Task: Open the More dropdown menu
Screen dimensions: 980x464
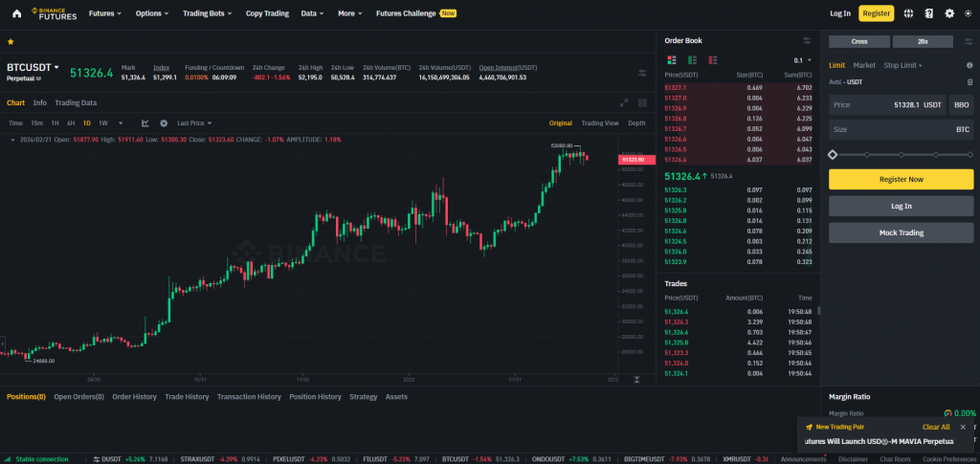Action: pos(350,13)
